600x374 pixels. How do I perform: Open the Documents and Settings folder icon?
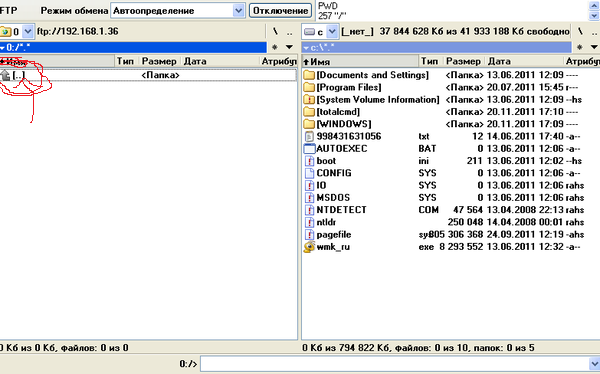coord(309,75)
